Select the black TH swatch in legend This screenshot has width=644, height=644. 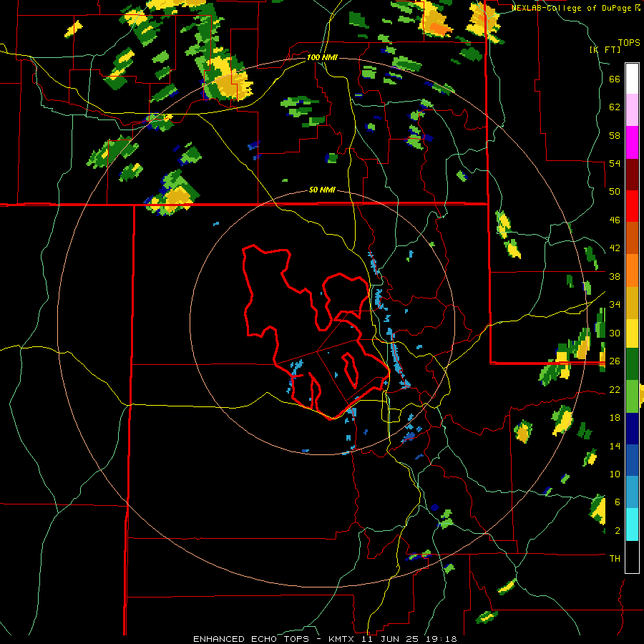pos(632,557)
